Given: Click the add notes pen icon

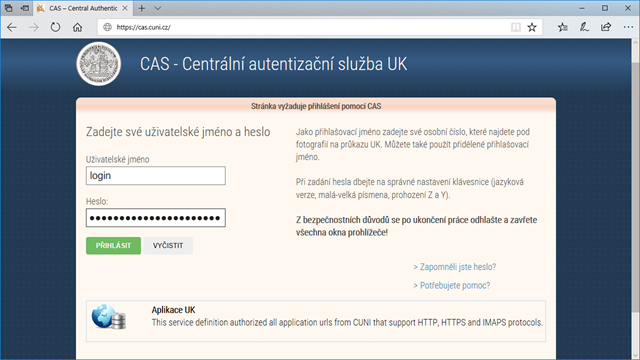Looking at the screenshot, I should tap(584, 27).
